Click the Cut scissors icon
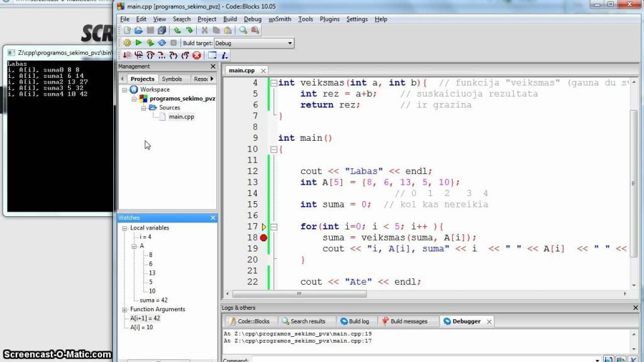The width and height of the screenshot is (644, 362). [204, 30]
